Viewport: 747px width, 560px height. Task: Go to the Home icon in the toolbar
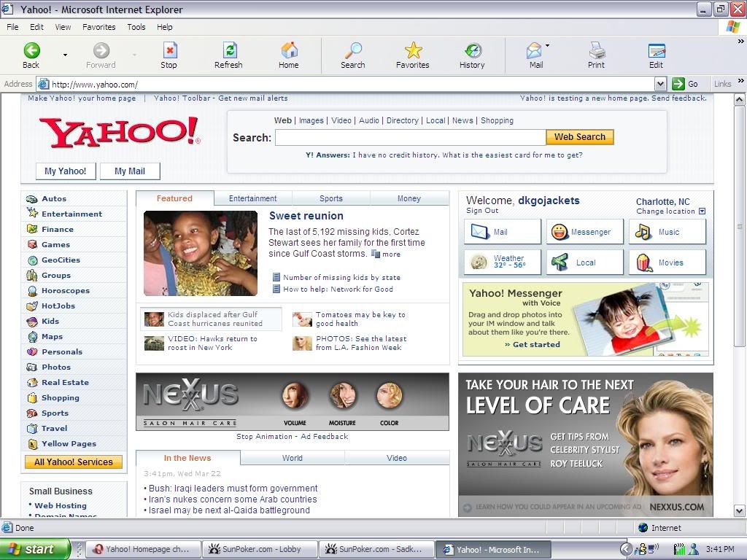click(289, 50)
